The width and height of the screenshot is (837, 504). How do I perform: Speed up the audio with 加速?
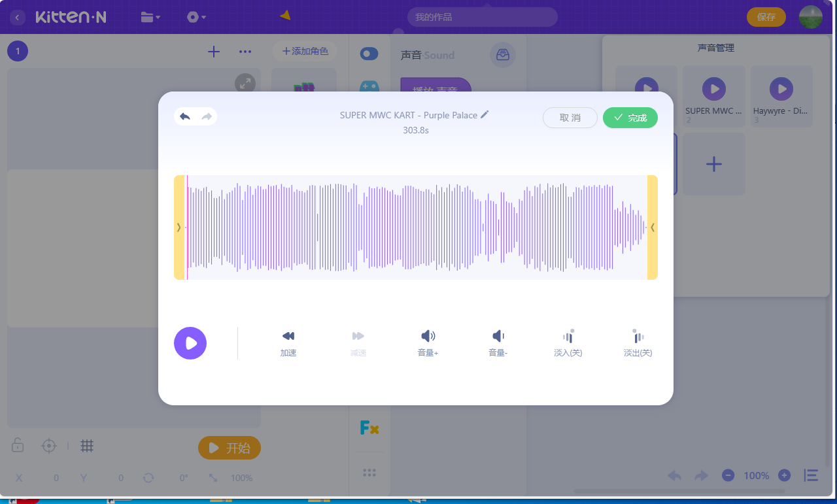(x=288, y=343)
